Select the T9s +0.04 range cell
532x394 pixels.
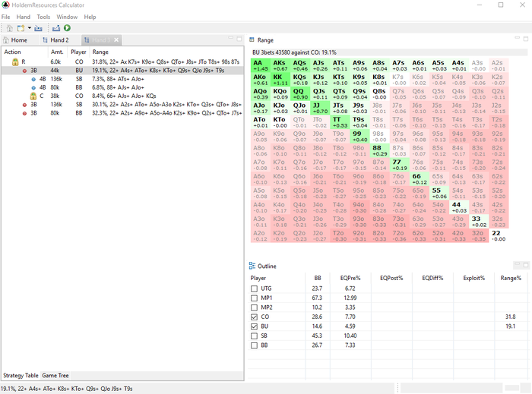359,122
